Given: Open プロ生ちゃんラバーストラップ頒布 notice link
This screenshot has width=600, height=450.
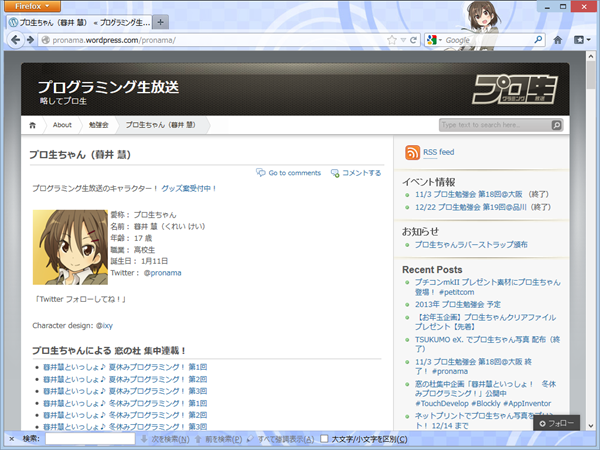Looking at the screenshot, I should tap(471, 245).
